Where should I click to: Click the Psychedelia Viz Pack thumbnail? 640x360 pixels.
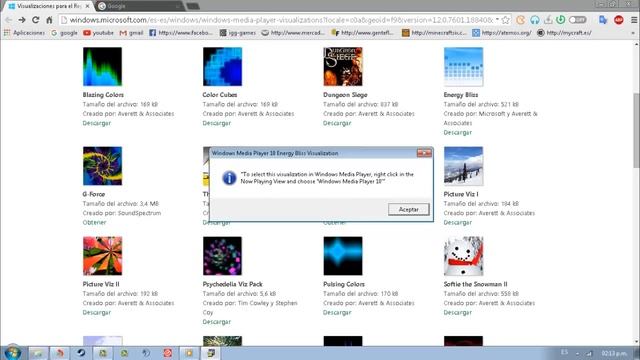(222, 256)
